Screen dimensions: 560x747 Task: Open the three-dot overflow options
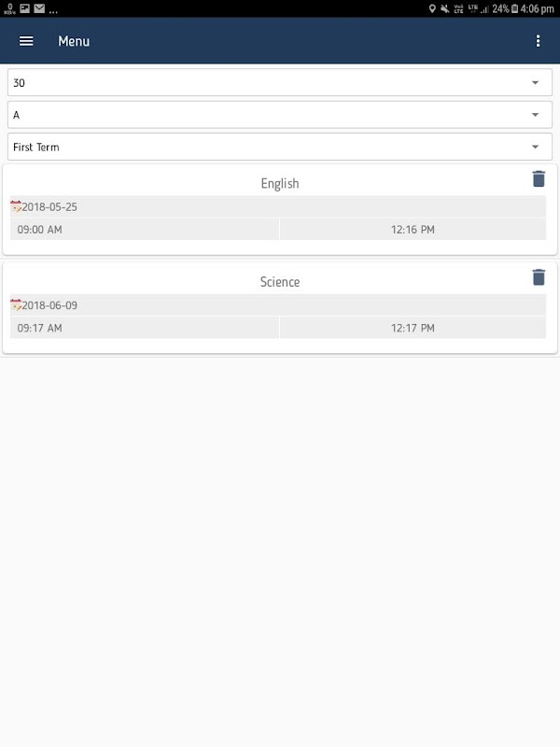538,41
